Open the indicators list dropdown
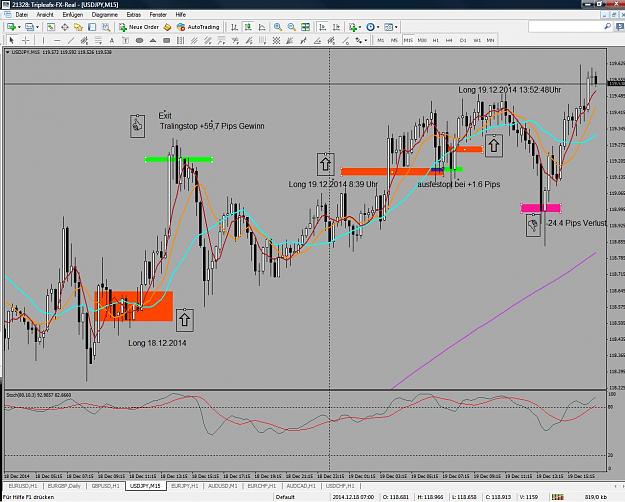 pos(354,27)
